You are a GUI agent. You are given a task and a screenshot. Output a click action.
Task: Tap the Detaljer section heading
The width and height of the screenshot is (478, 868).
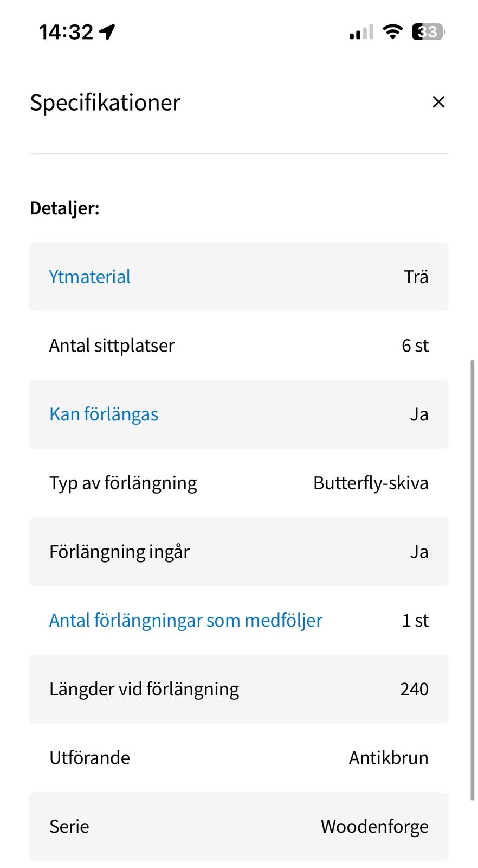coord(64,208)
